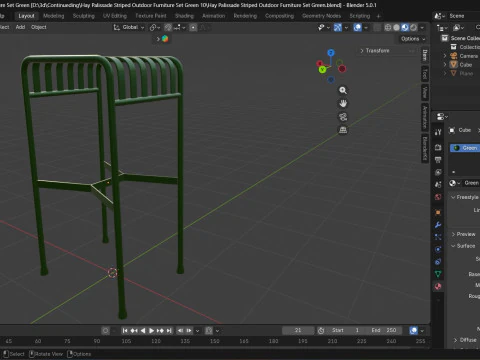Screen dimensions: 480x360
Task: Toggle proportional editing
Action: (x=193, y=27)
